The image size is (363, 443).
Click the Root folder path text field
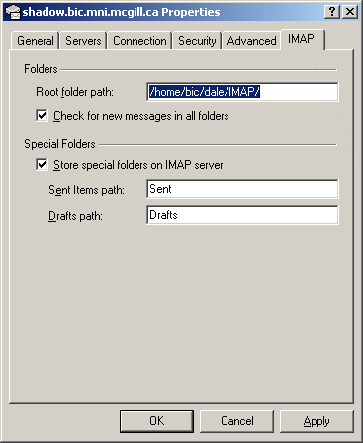point(242,92)
